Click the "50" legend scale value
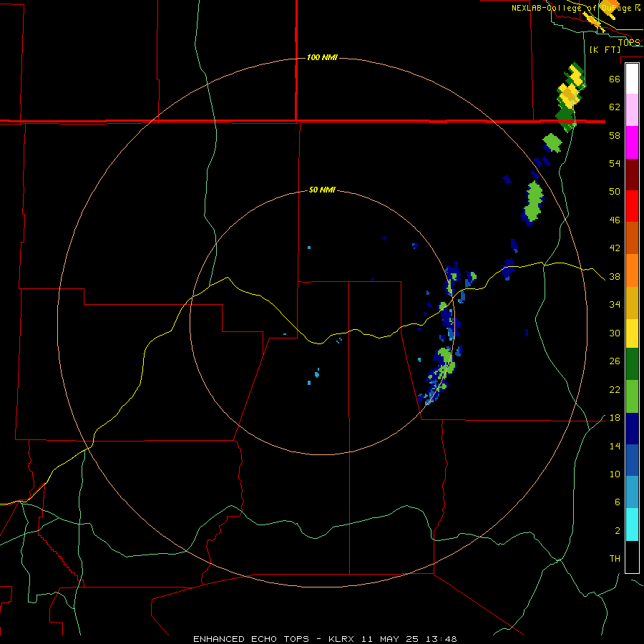Viewport: 644px width, 644px height. pyautogui.click(x=615, y=192)
